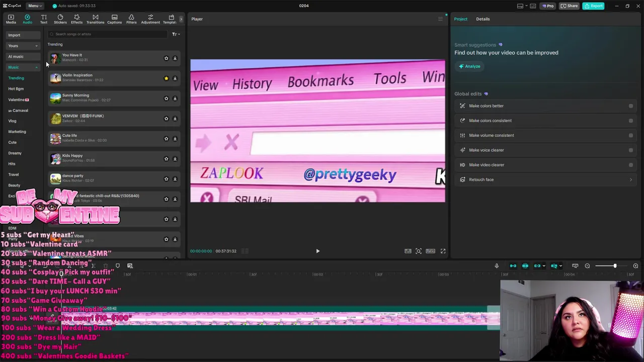Click the Analyze button
The image size is (644, 362).
point(469,66)
